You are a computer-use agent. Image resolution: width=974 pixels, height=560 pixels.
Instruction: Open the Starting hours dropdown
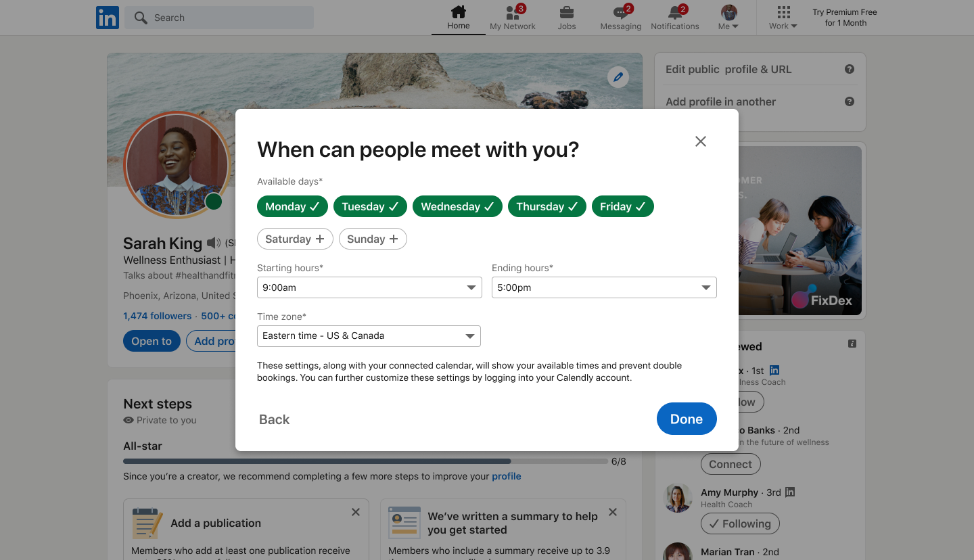tap(369, 287)
